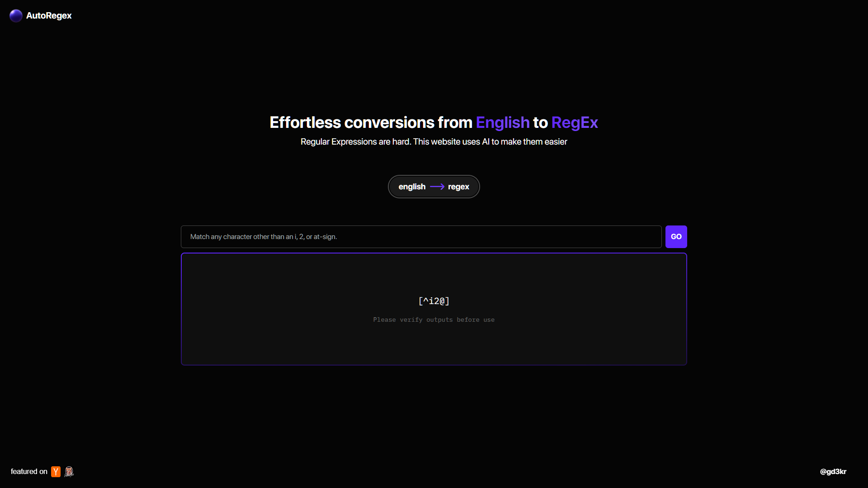Click the purple "English" word in headline
Image resolution: width=868 pixels, height=488 pixels.
click(x=502, y=122)
